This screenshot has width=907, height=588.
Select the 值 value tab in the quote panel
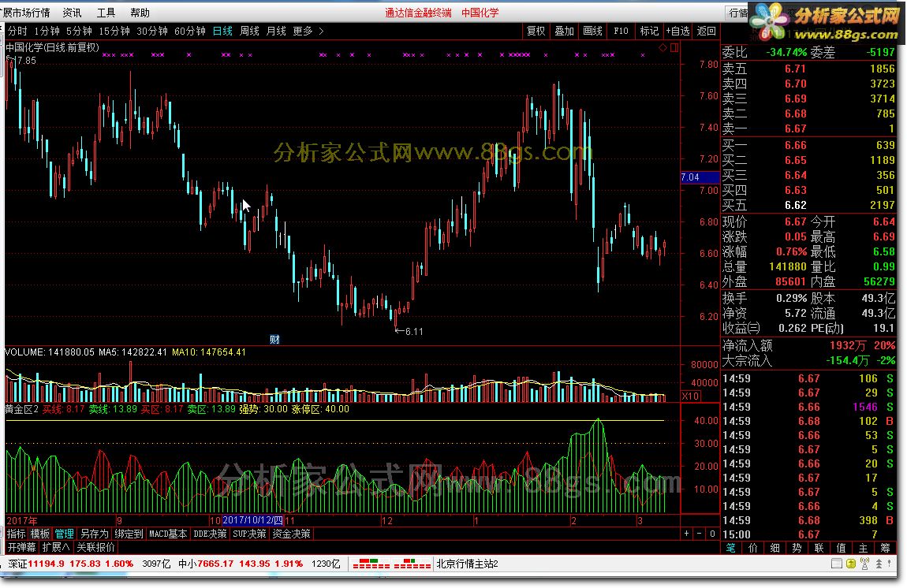(841, 548)
